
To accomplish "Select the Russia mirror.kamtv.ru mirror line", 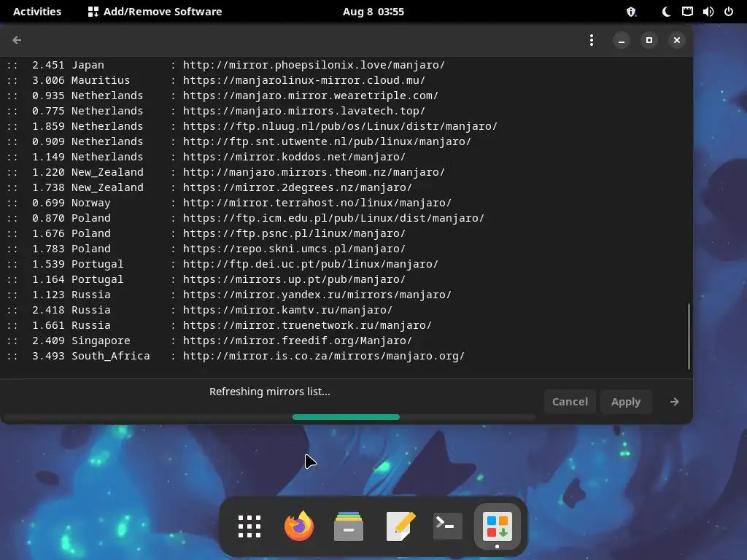I will coord(200,310).
